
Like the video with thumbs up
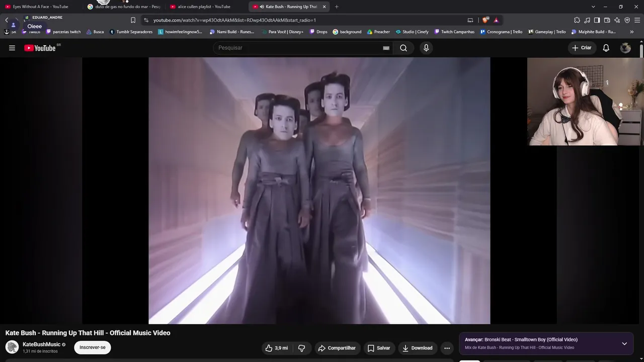click(276, 348)
